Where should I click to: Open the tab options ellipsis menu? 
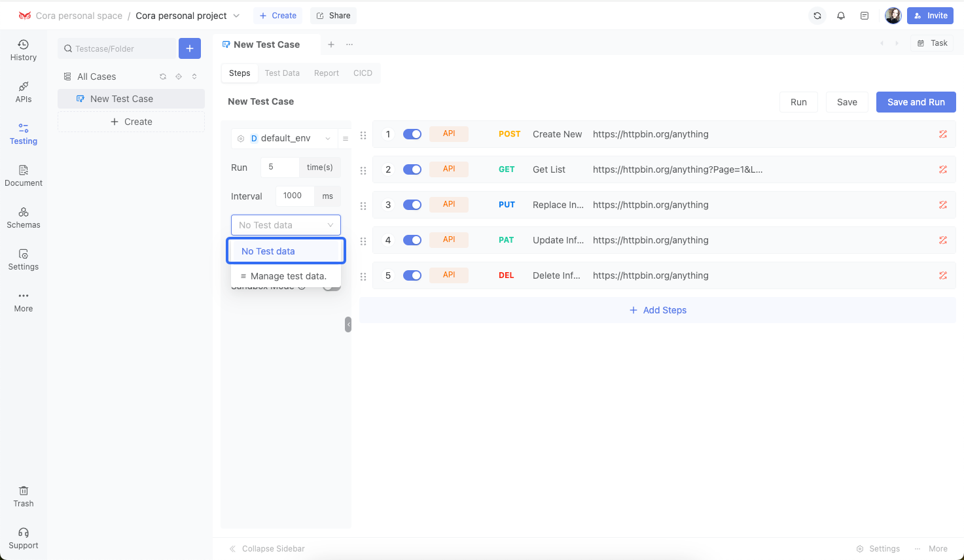[349, 44]
